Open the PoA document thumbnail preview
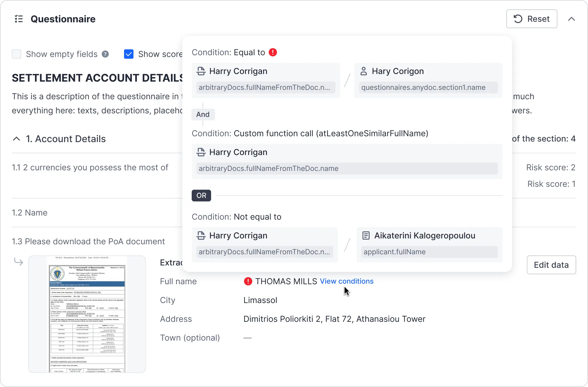This screenshot has height=387, width=588. [x=87, y=314]
